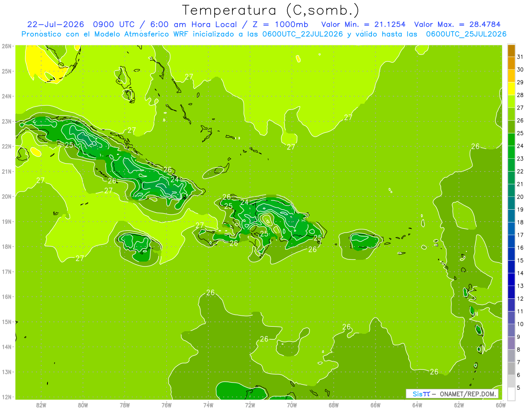This screenshot has height=411, width=532.
Task: Click the '20N' latitude axis label
Action: pyautogui.click(x=7, y=196)
